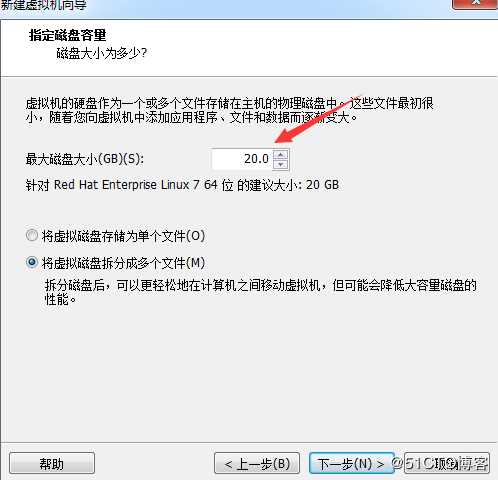Continue with the 下一步(N) button
The height and width of the screenshot is (480, 498).
pyautogui.click(x=351, y=463)
